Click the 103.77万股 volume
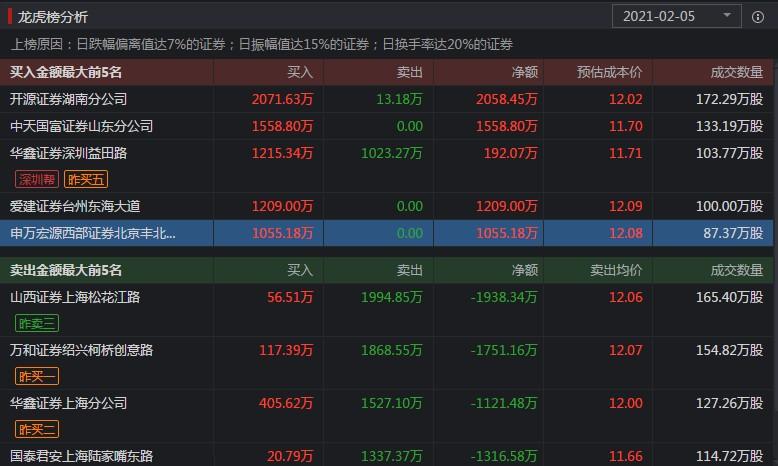This screenshot has height=466, width=778. 729,153
